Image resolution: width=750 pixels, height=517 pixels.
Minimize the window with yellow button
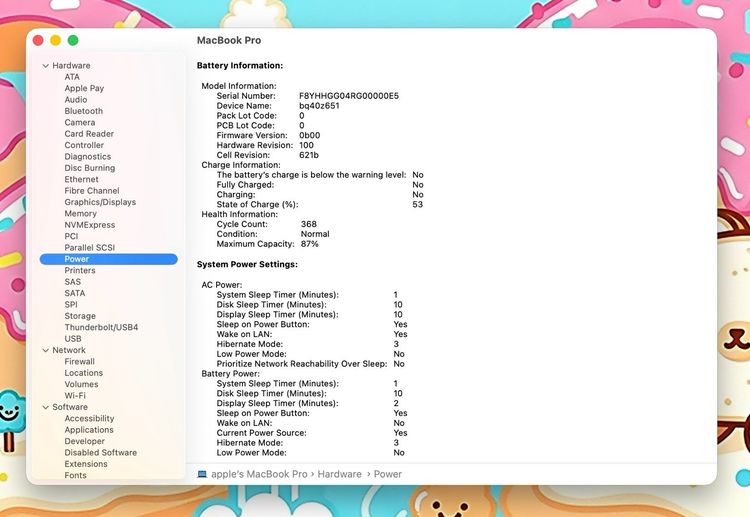pos(55,41)
